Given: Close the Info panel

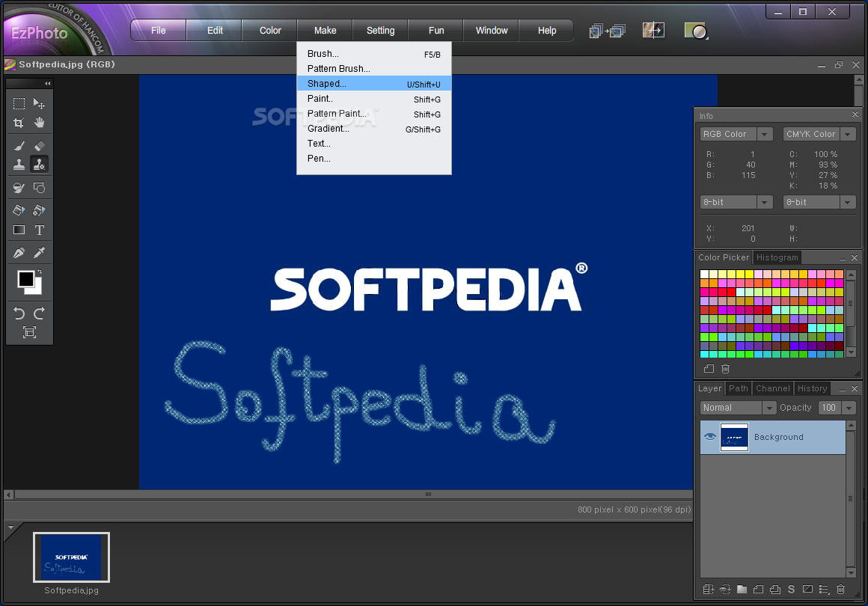Looking at the screenshot, I should pos(855,114).
